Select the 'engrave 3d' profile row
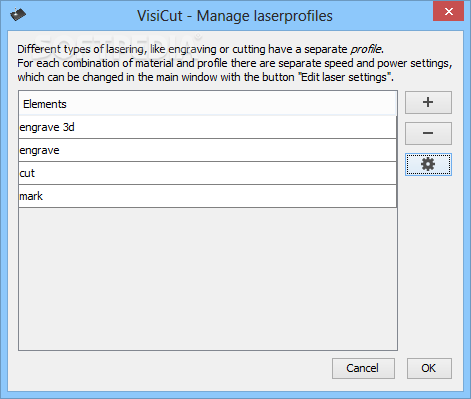Viewport: 471px width, 399px height. click(208, 127)
